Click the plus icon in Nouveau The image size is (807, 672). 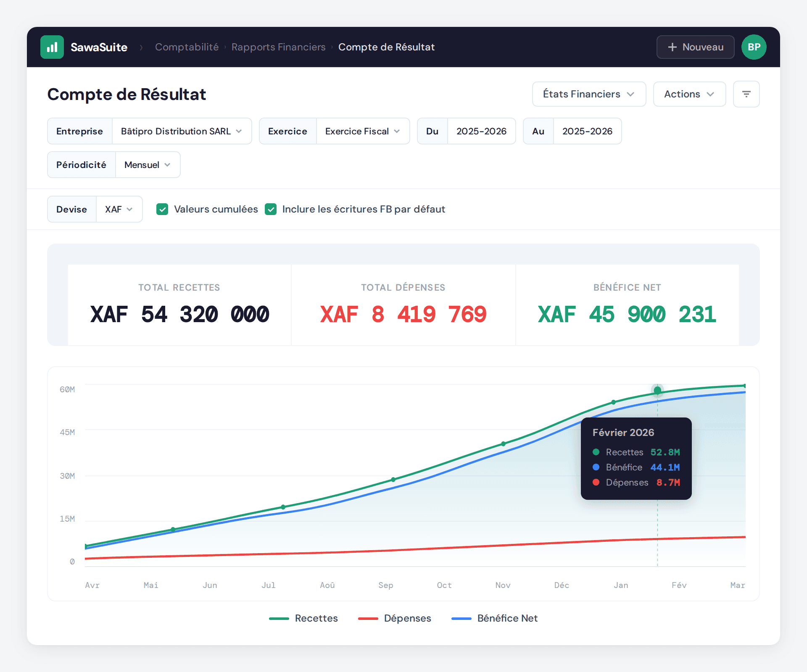tap(672, 47)
